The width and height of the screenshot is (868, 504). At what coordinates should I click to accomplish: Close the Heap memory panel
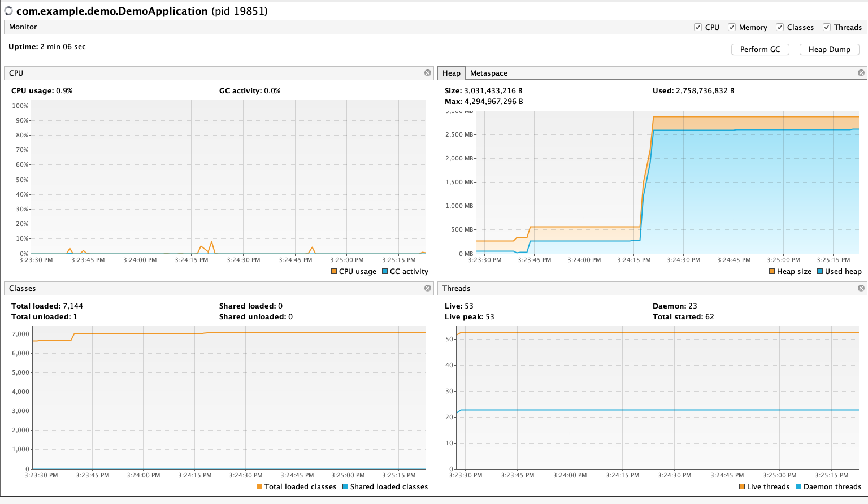[861, 73]
